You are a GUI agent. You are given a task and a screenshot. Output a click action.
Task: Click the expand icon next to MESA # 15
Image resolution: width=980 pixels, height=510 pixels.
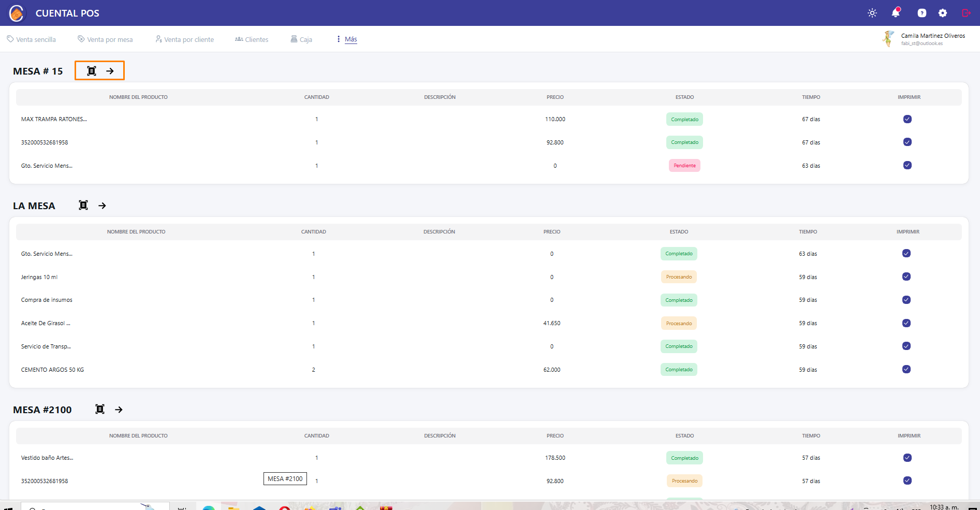coord(92,71)
